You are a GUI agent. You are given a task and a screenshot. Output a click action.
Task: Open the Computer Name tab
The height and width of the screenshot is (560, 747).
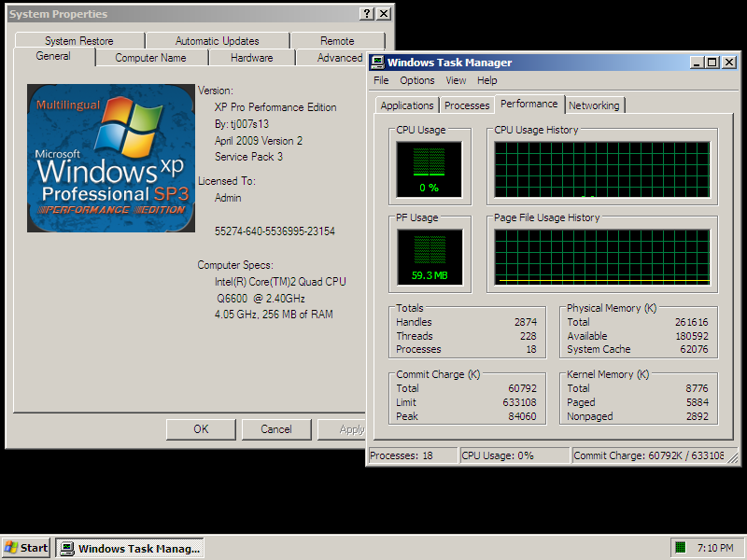150,58
